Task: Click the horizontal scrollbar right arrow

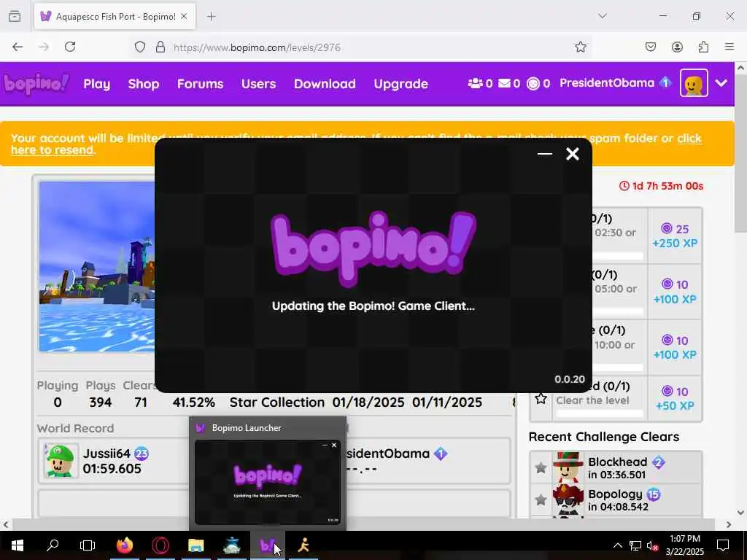Action: [729, 524]
